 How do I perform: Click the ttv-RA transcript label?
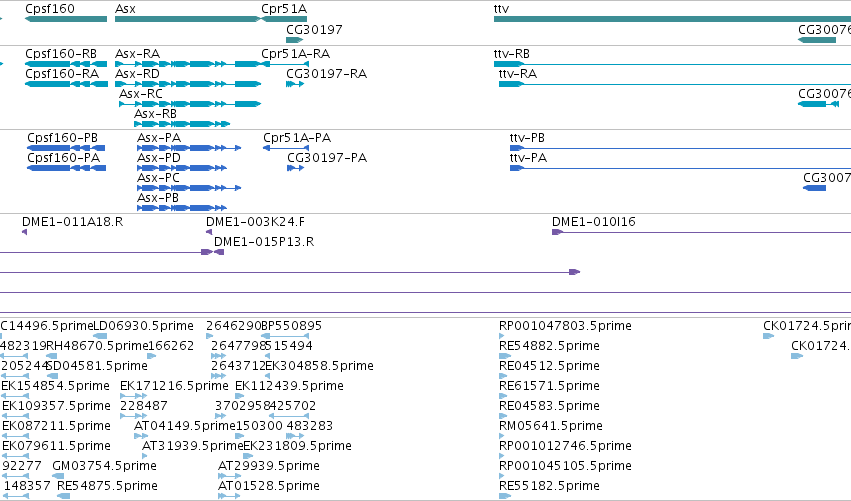[518, 74]
